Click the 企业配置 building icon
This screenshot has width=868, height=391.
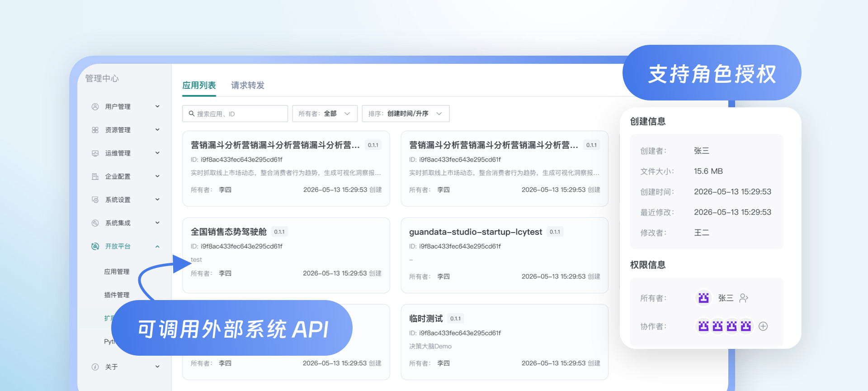point(95,176)
